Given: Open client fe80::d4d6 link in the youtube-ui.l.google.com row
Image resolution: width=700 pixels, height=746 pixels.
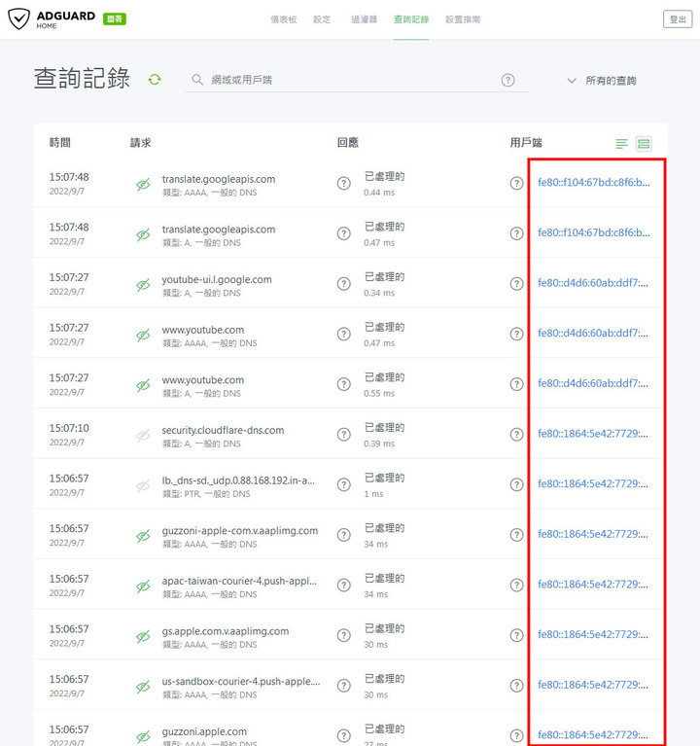Looking at the screenshot, I should coord(593,283).
